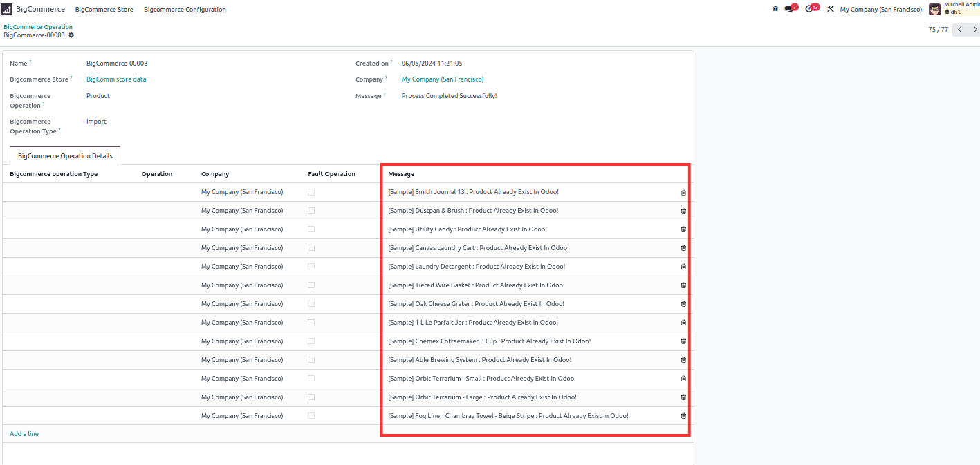Toggle Fault Operation for Chemex Coffeemaker 3 Cup
The height and width of the screenshot is (465, 980).
[311, 341]
